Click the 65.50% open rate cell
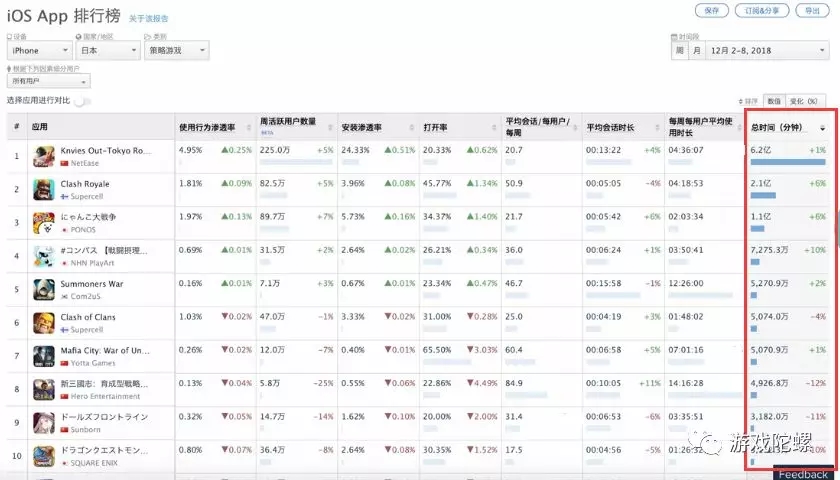Viewport: 840px width, 480px height. (x=437, y=350)
